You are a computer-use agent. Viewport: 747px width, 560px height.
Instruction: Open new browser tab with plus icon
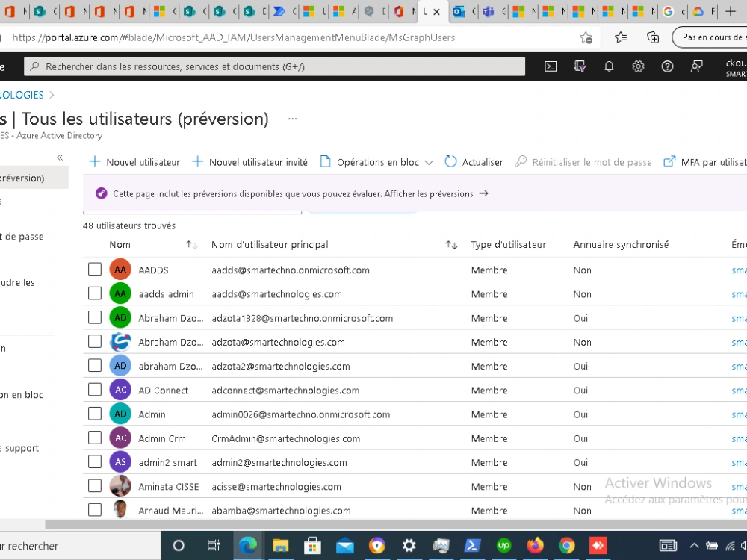coord(731,11)
